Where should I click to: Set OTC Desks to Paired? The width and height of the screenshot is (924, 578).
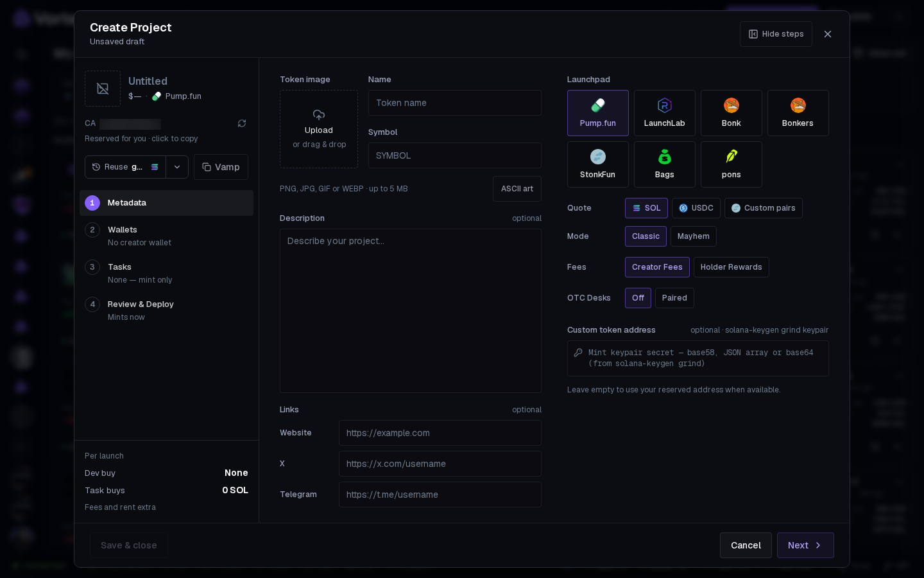[x=674, y=298]
